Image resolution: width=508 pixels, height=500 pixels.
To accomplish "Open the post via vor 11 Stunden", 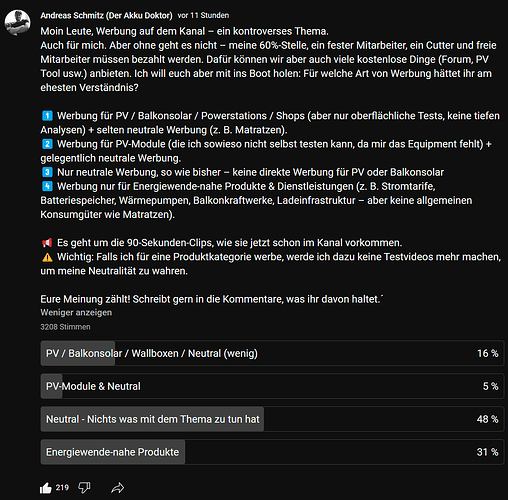I will click(x=203, y=15).
